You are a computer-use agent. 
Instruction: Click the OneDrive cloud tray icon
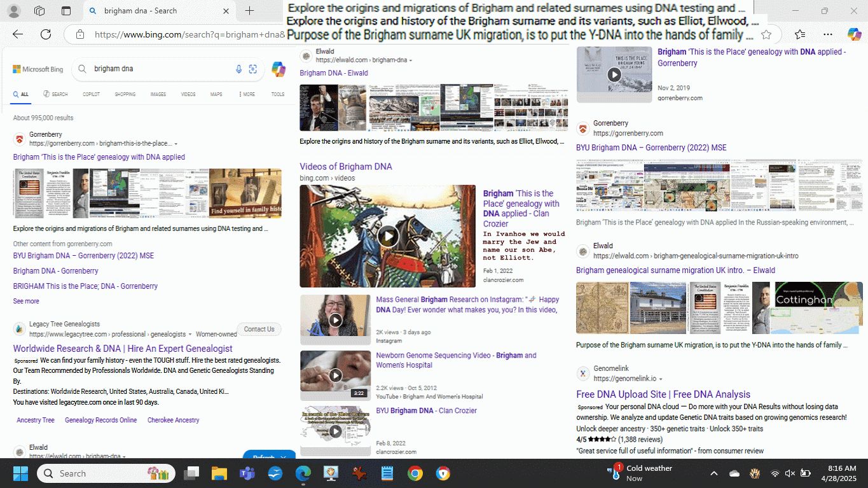[x=734, y=473]
